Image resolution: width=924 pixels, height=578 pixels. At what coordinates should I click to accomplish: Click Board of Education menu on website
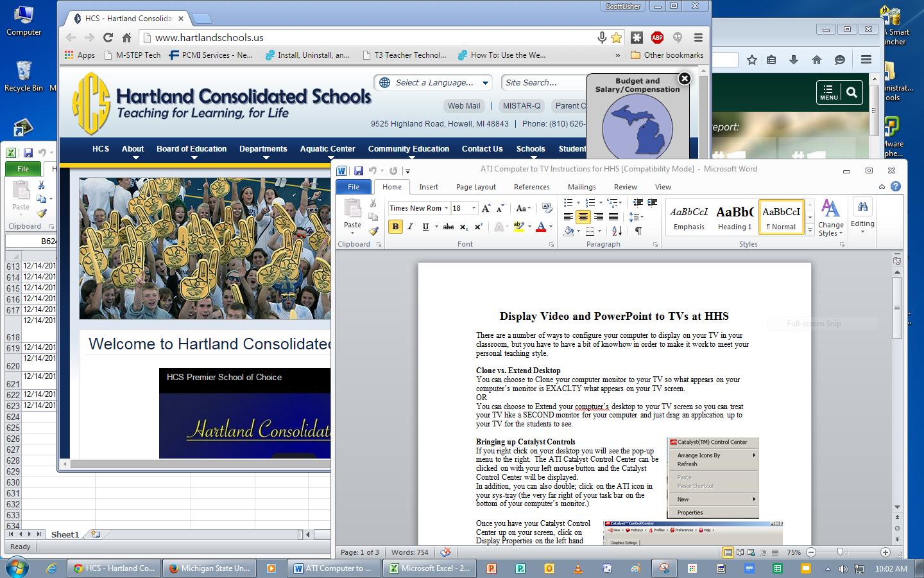coord(192,149)
